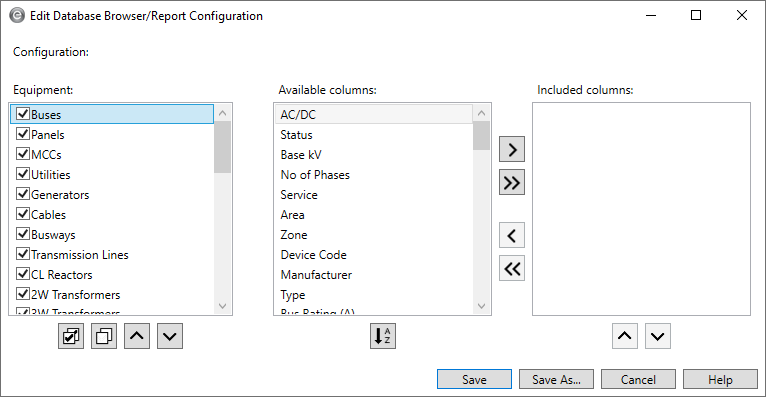Screen dimensions: 766x397
Task: Move selected equipment up with arrow button
Action: [137, 336]
